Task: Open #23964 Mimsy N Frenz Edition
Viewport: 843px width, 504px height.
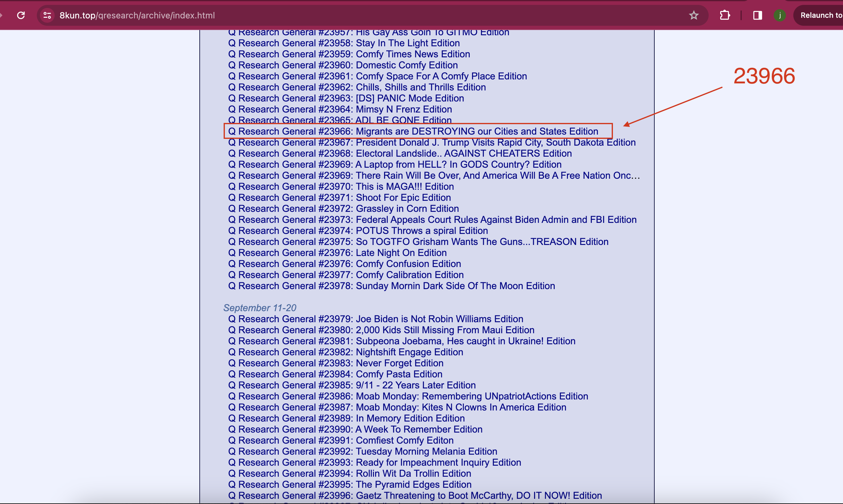Action: pyautogui.click(x=340, y=109)
